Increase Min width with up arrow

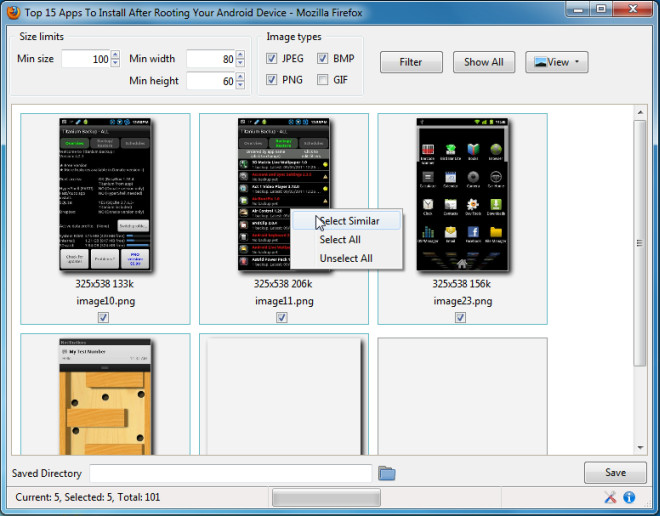[x=240, y=55]
